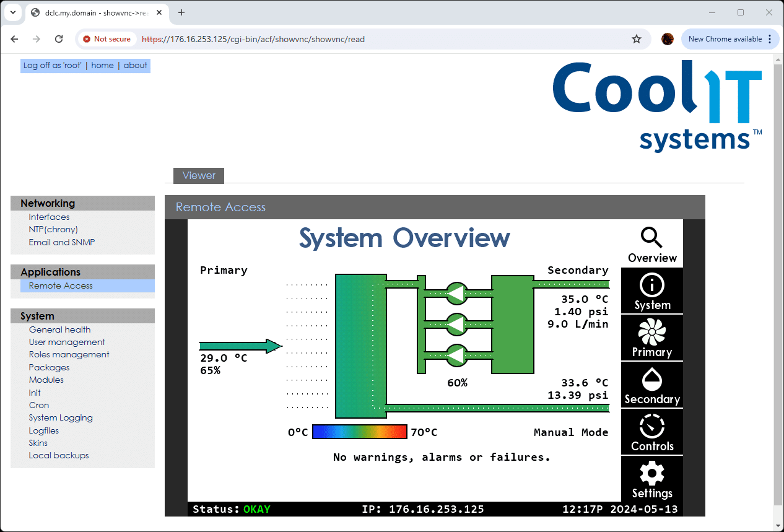Open NTP(chrony) settings

coord(53,229)
